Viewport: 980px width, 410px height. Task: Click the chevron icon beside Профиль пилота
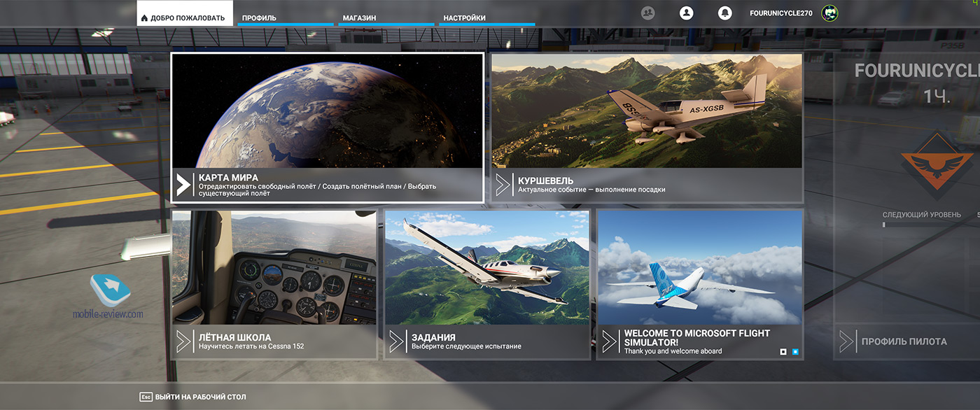(x=846, y=341)
